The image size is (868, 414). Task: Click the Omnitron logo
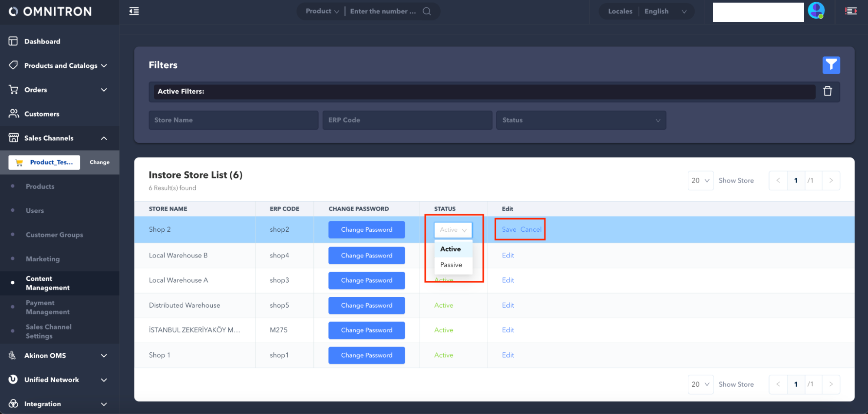point(50,12)
